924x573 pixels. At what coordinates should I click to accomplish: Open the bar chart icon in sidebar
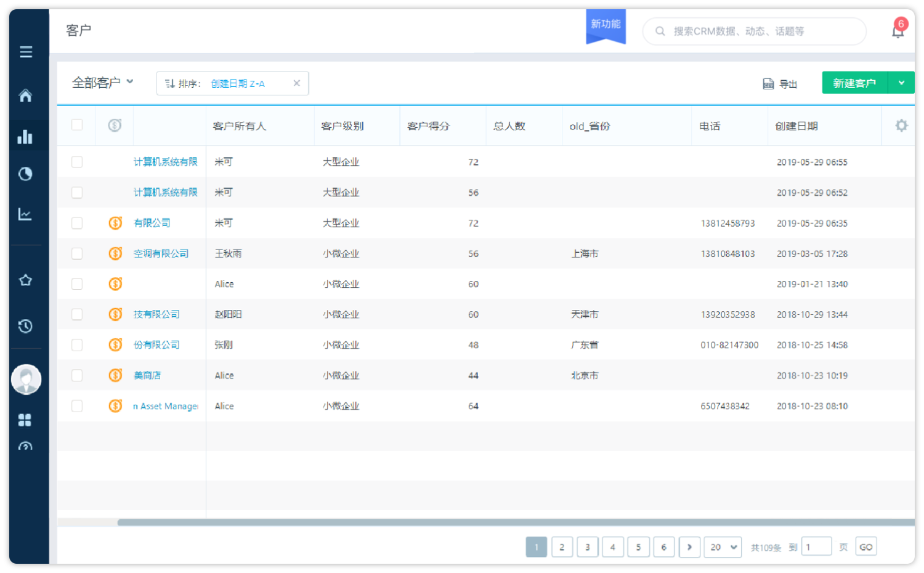(25, 136)
